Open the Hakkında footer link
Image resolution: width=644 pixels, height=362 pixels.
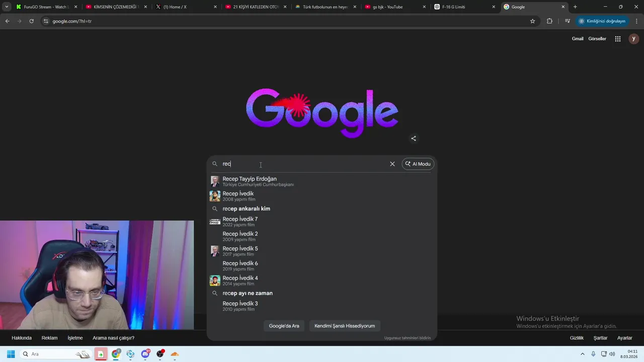tap(22, 338)
